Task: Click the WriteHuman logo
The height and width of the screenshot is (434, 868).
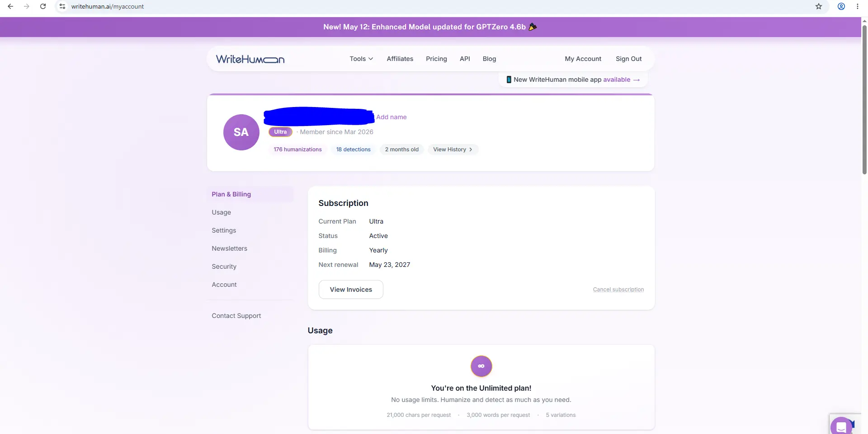Action: point(250,59)
